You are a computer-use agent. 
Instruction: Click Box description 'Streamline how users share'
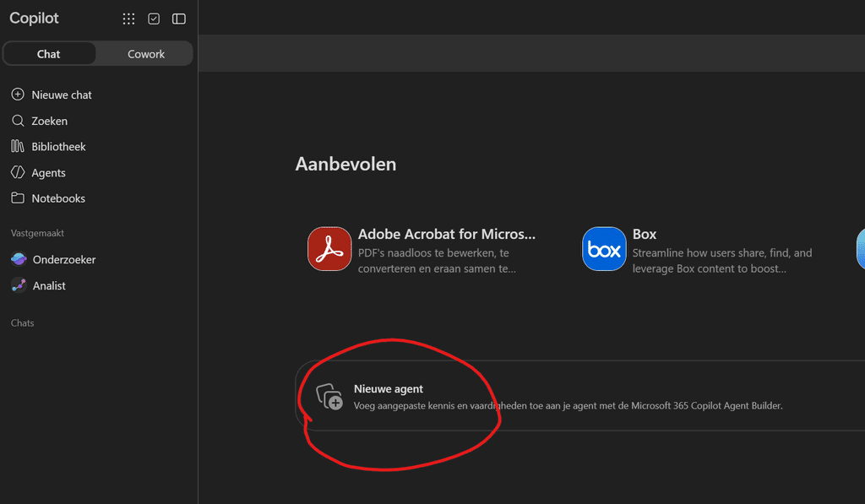click(722, 261)
